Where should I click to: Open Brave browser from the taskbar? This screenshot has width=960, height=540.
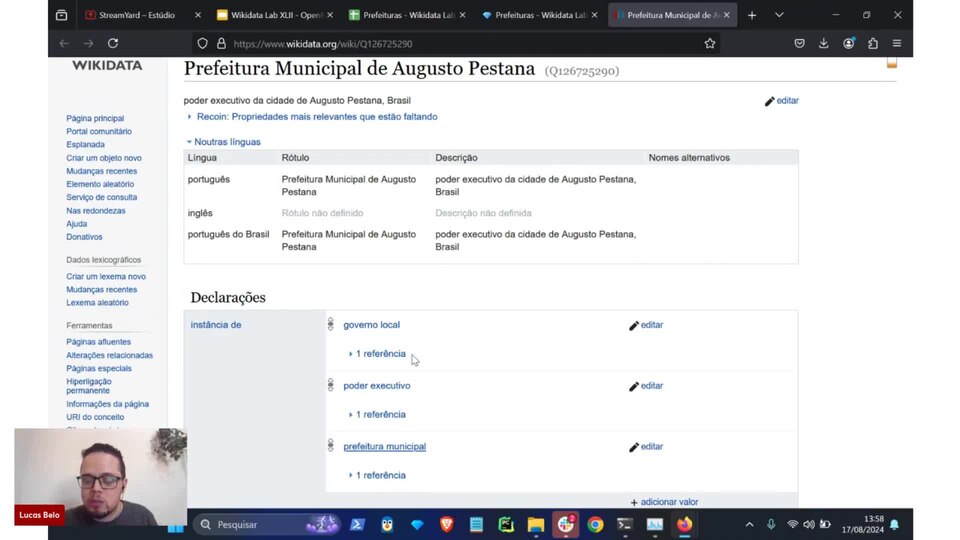(x=446, y=525)
